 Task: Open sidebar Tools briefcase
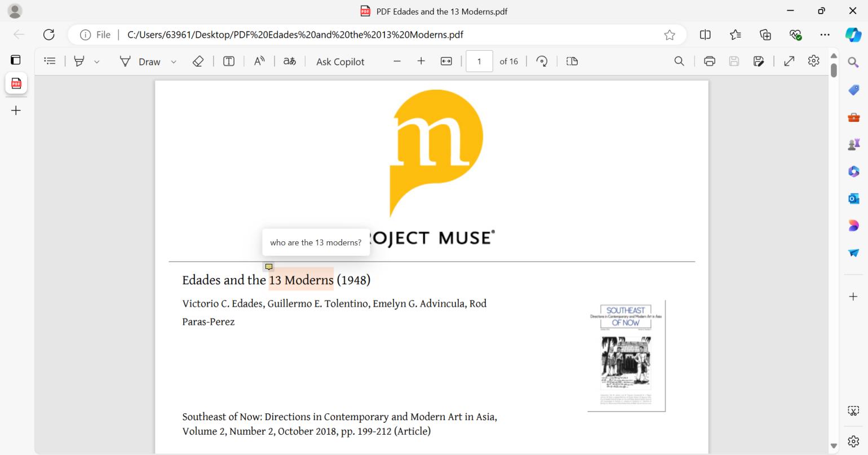click(853, 117)
